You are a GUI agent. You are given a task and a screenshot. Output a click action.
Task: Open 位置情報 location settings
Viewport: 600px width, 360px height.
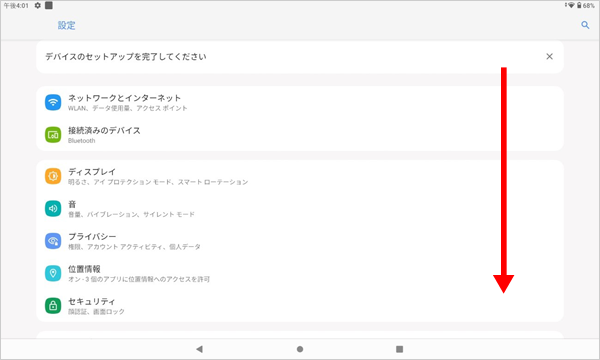[300, 273]
